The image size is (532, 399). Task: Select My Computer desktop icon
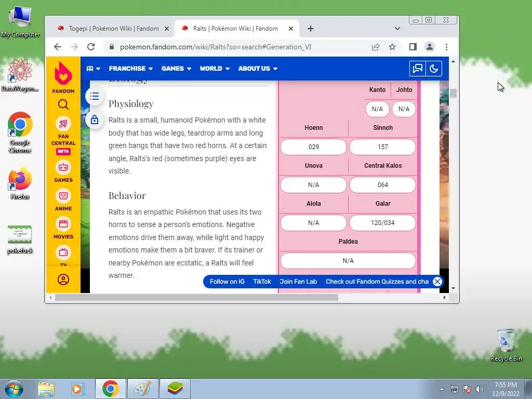pos(20,22)
